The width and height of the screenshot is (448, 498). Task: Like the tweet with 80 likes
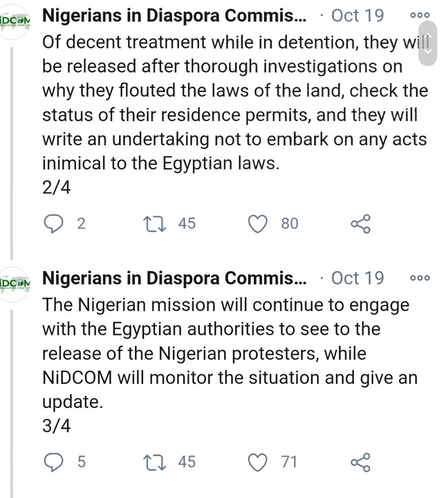(x=258, y=223)
